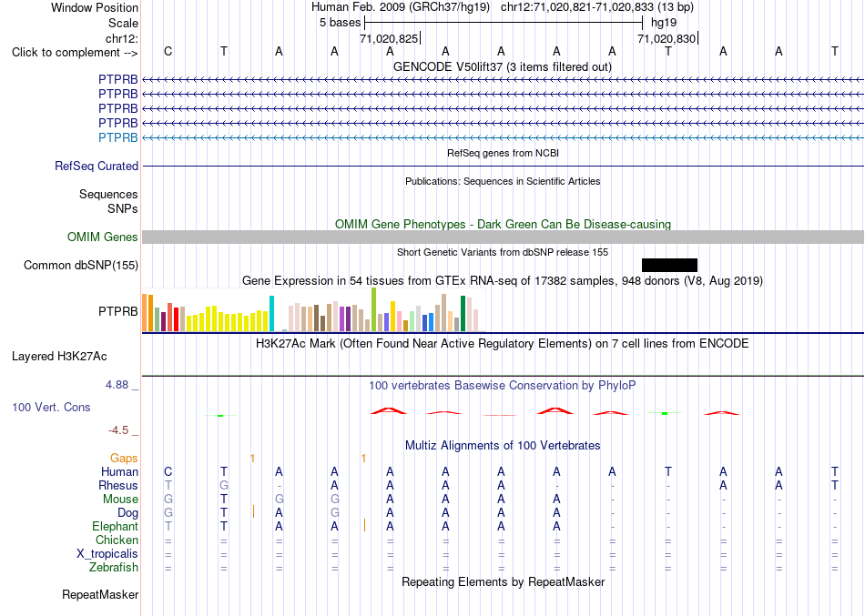
Task: Select the Elephant species label
Action: coord(116,526)
